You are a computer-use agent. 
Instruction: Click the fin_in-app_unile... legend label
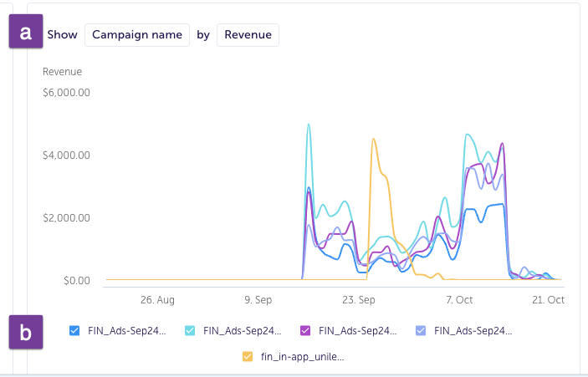coord(302,356)
